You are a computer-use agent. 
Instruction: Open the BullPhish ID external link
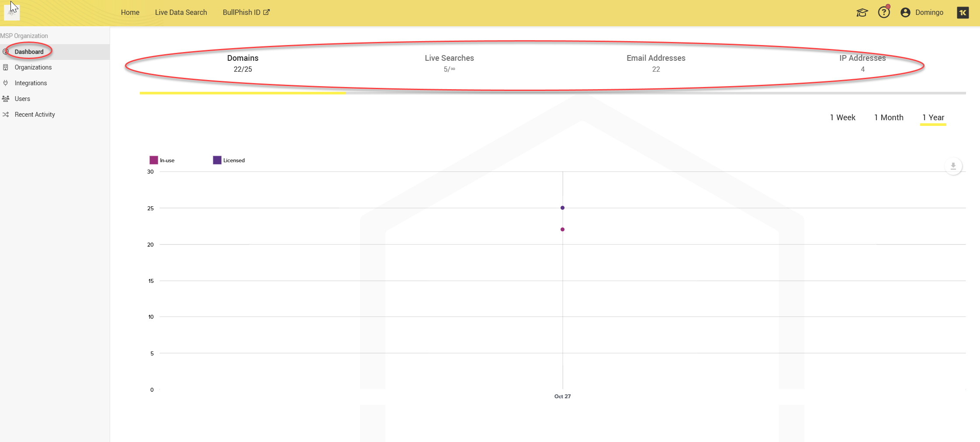[x=246, y=13]
